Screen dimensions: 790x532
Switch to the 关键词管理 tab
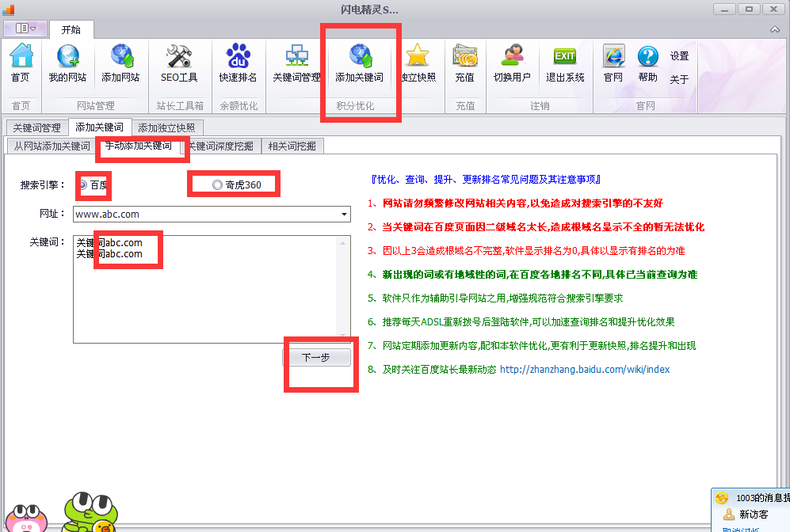[x=36, y=127]
